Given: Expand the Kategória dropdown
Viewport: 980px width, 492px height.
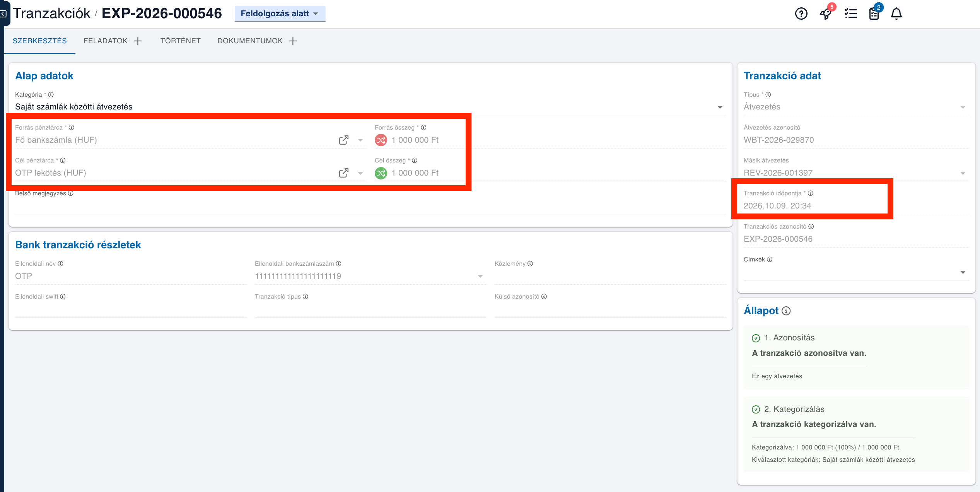Looking at the screenshot, I should [720, 107].
